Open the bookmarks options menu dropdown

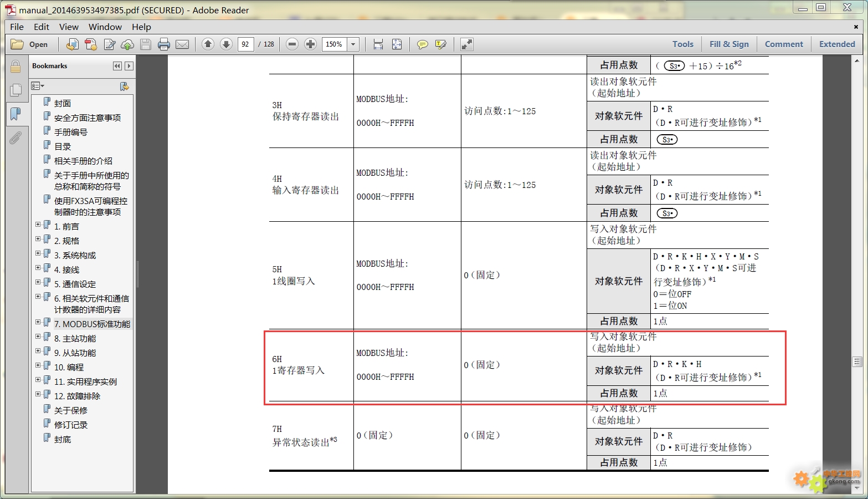tap(38, 86)
